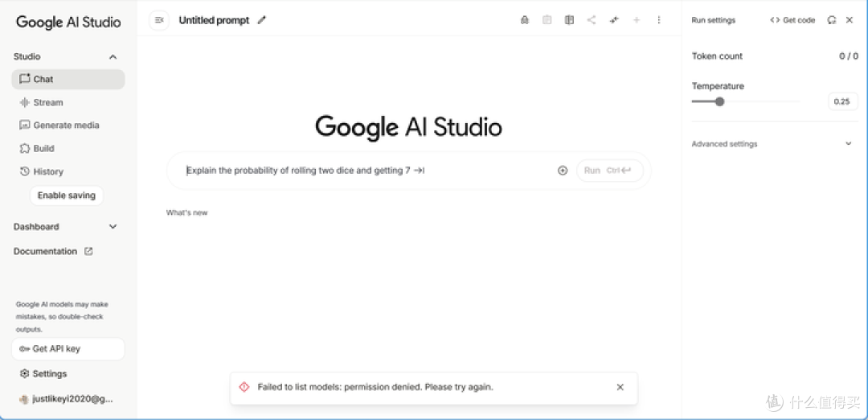
Task: Edit title with the pencil icon
Action: (262, 20)
